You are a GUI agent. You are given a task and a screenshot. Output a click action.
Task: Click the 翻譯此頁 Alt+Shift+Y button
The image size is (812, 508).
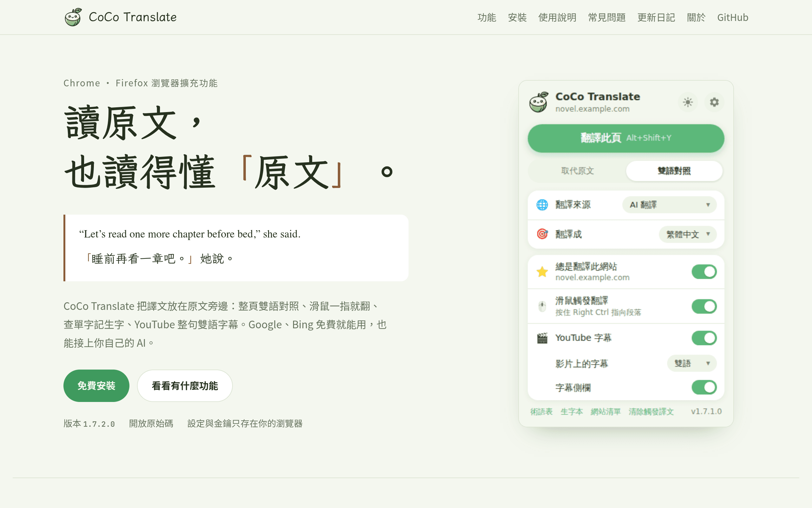pyautogui.click(x=626, y=138)
